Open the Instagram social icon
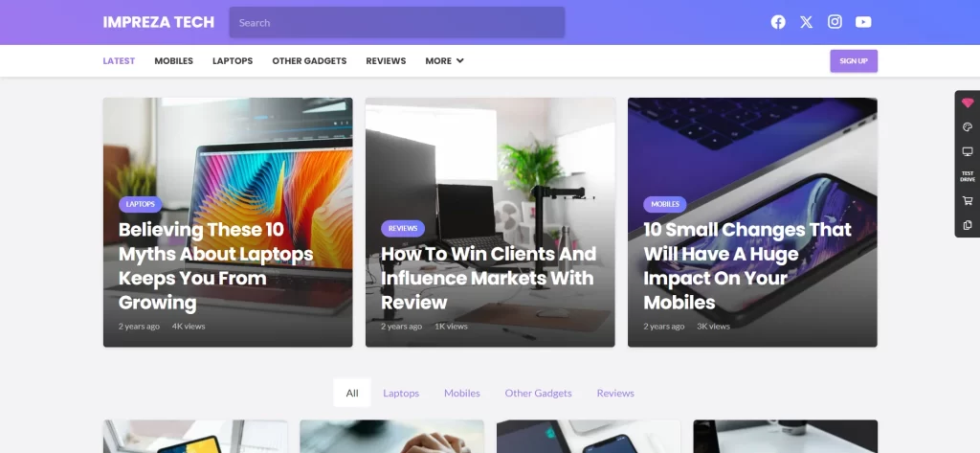This screenshot has height=453, width=980. point(835,22)
